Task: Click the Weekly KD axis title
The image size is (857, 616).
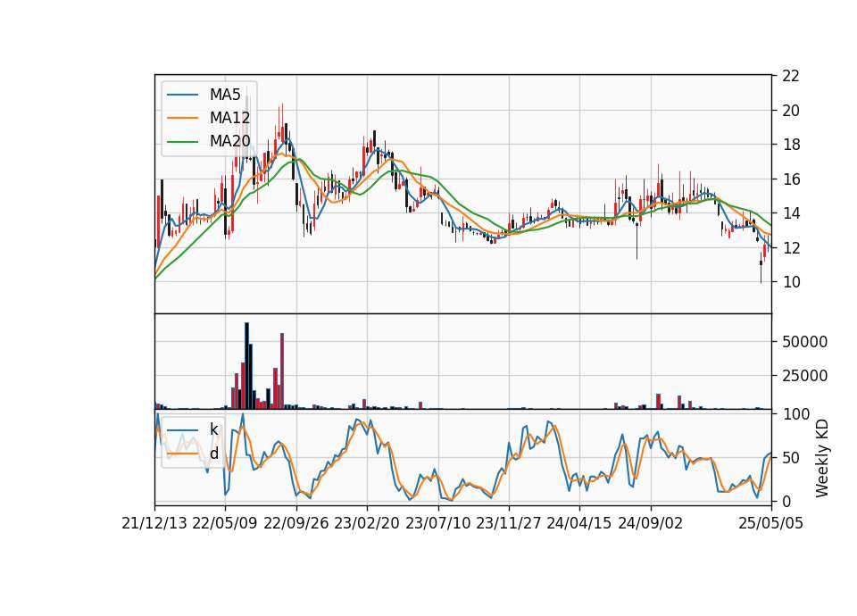Action: pos(821,458)
